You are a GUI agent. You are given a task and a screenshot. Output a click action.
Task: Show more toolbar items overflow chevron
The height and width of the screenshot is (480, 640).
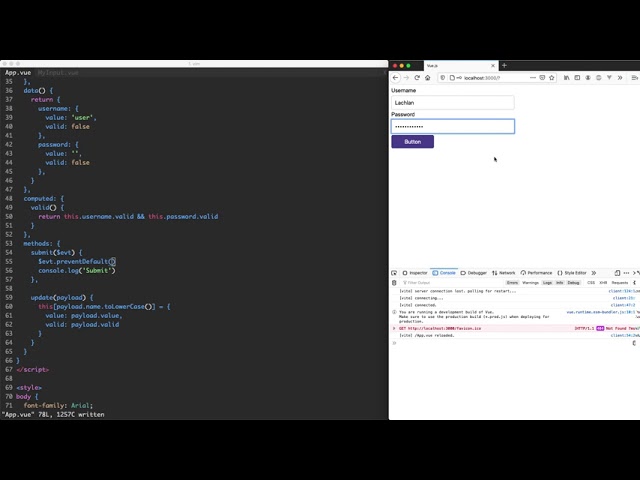(x=620, y=78)
